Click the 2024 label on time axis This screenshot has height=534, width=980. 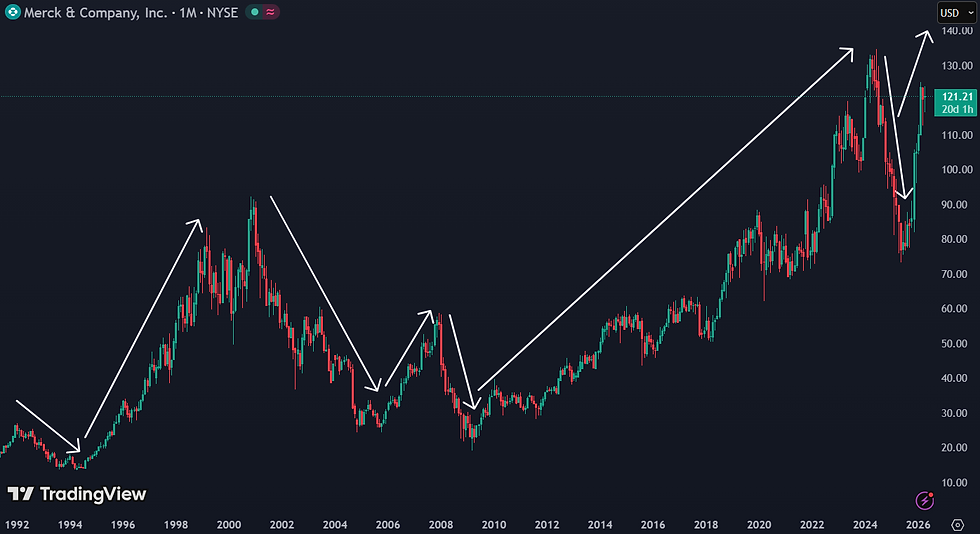865,525
